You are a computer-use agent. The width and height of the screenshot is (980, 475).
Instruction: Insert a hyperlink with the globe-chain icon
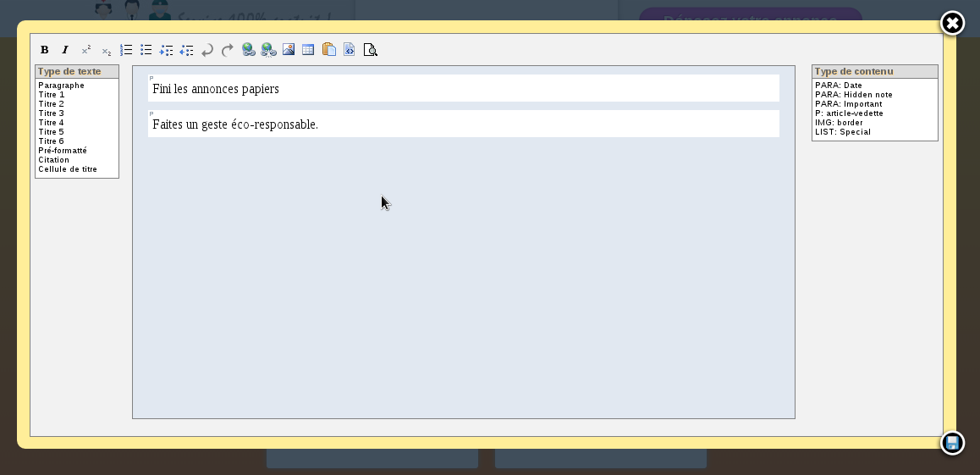point(248,50)
